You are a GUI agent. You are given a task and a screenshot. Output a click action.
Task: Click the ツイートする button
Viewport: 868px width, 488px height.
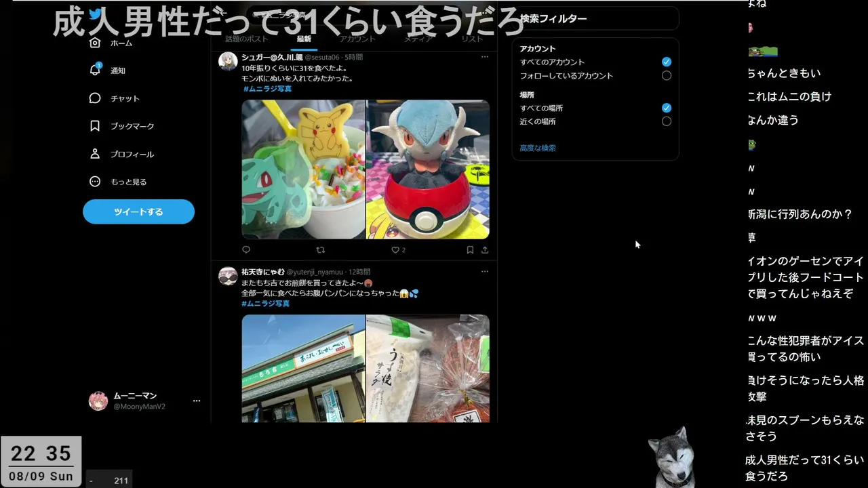(x=138, y=211)
